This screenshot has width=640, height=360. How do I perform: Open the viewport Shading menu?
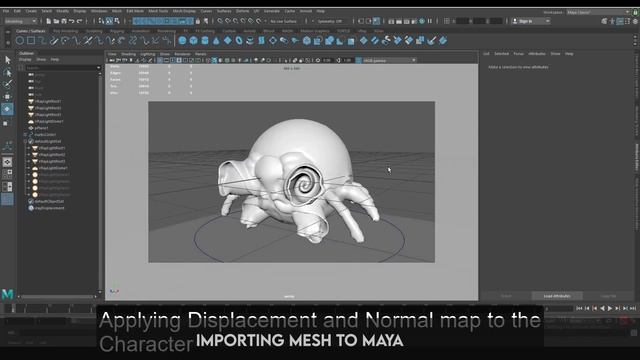tap(128, 54)
